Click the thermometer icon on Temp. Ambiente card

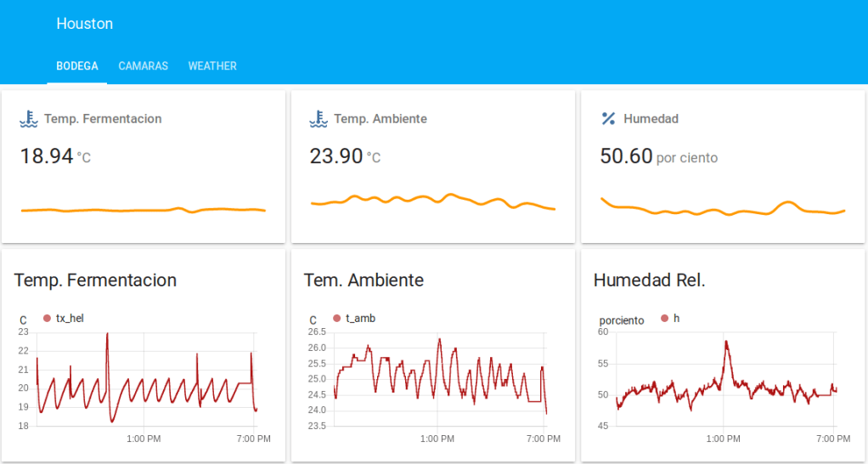coord(318,119)
